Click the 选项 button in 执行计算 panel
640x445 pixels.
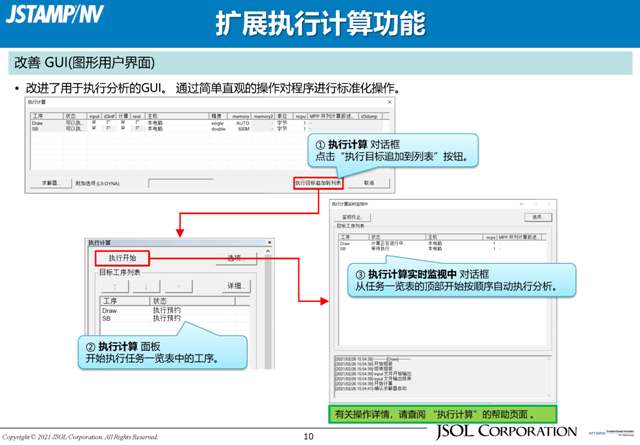(x=235, y=258)
